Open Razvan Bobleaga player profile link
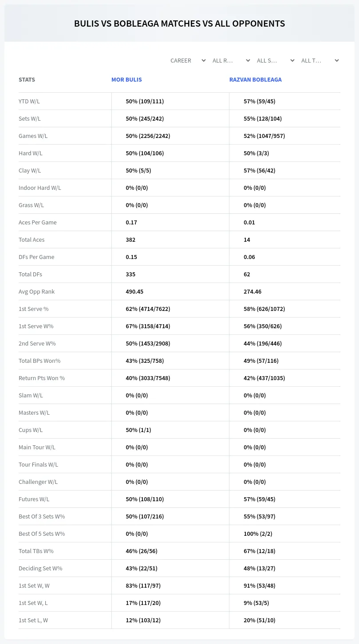This screenshot has width=359, height=644. (x=256, y=80)
